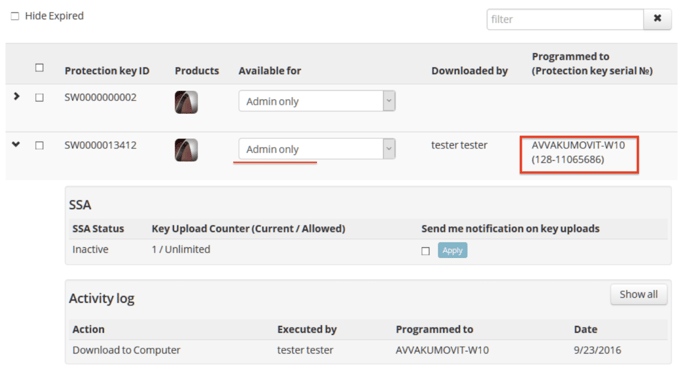Click the Send me notification header text
Screen dimensions: 688x380
[x=510, y=229]
